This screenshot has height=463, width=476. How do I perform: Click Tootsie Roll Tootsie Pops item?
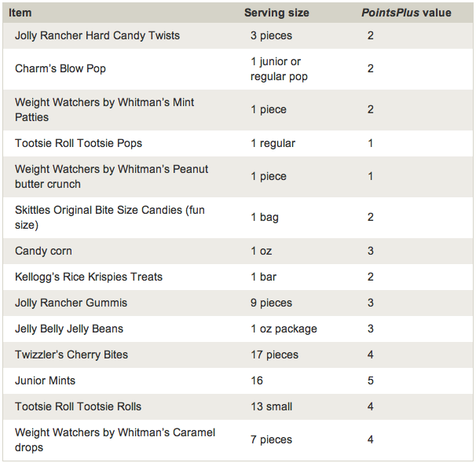pyautogui.click(x=79, y=143)
